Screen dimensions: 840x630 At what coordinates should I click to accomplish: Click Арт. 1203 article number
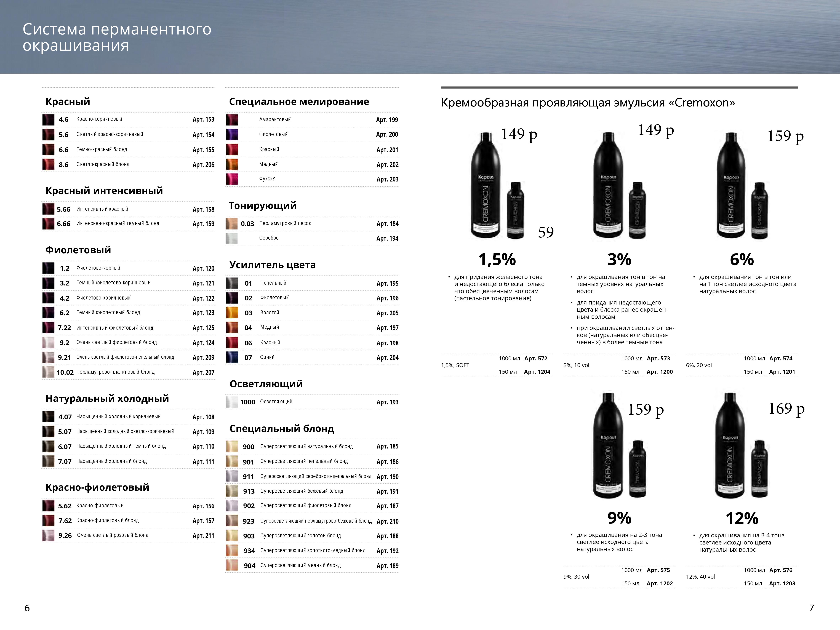coord(782,584)
